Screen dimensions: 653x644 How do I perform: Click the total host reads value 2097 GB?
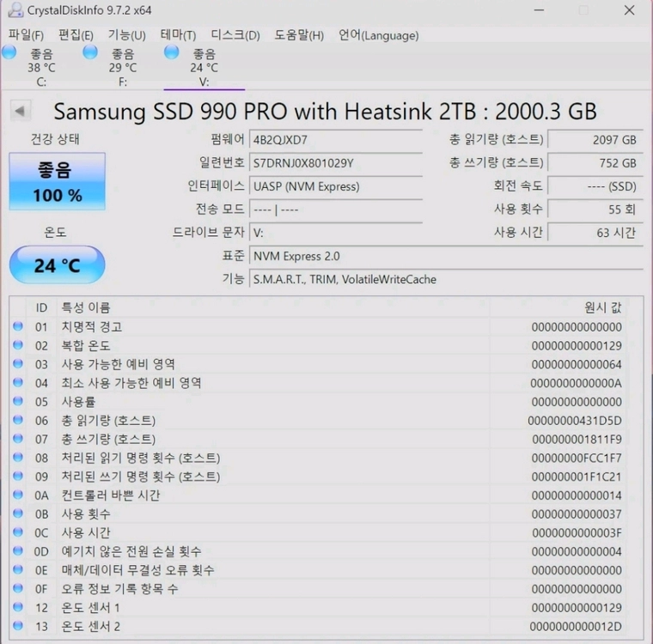click(x=595, y=139)
